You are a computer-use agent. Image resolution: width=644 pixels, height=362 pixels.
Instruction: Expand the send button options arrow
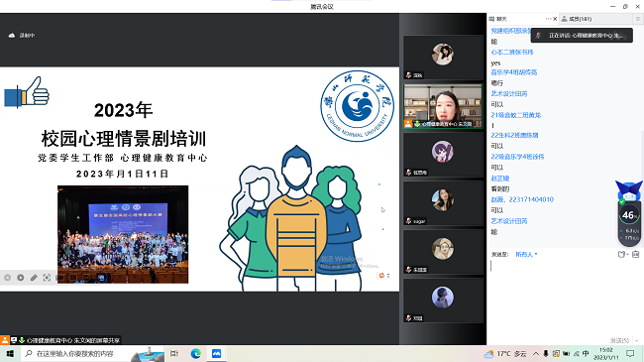[637, 340]
